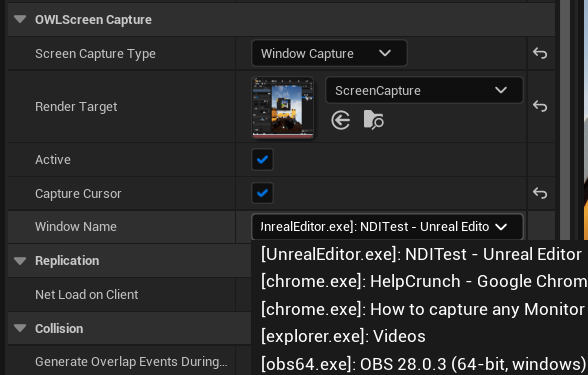The image size is (588, 375).
Task: Use selected asset from Content Browser icon
Action: click(340, 120)
